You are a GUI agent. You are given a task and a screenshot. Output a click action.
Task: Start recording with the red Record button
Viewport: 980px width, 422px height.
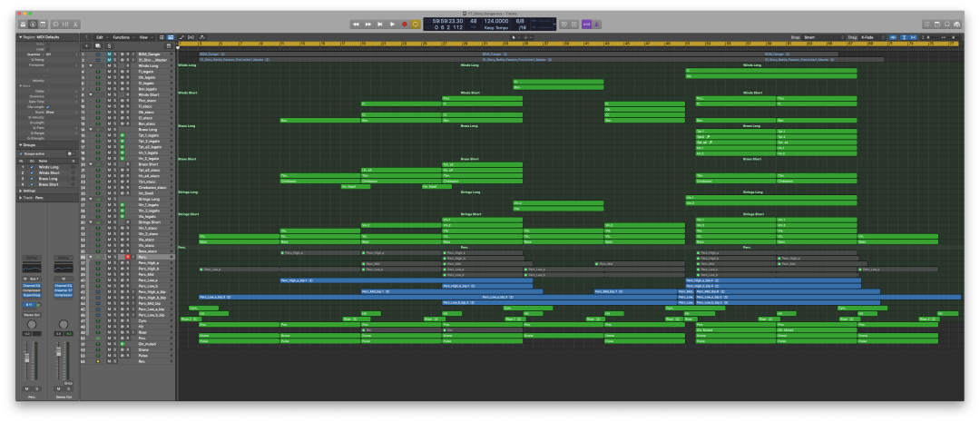tap(405, 24)
